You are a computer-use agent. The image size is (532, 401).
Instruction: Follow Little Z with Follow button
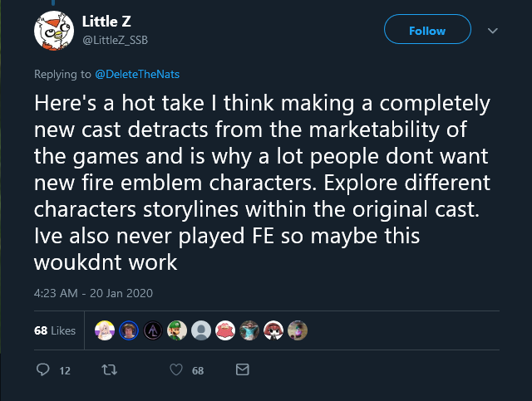pyautogui.click(x=427, y=30)
